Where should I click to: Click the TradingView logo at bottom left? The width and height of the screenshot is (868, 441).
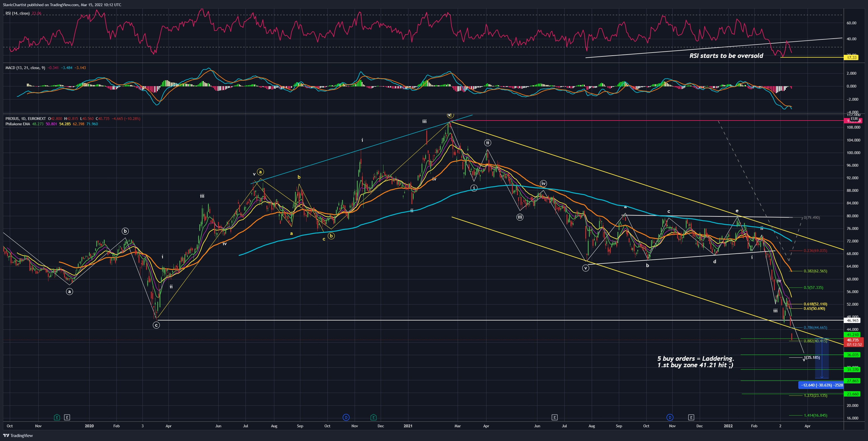click(x=18, y=436)
